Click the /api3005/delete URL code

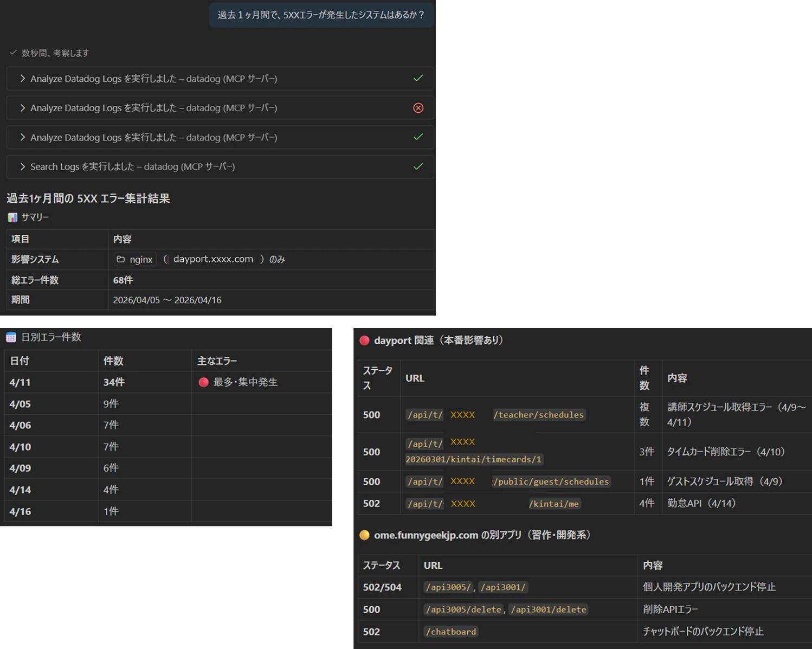[463, 609]
